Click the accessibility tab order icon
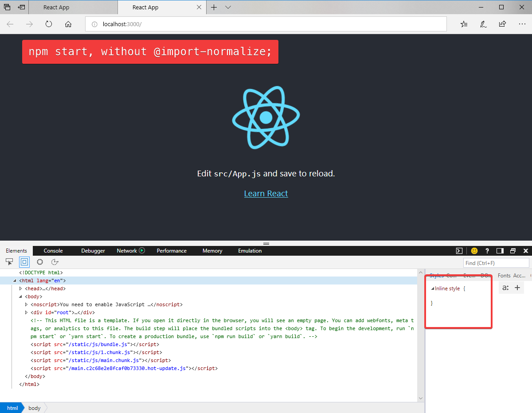This screenshot has width=532, height=413. (55, 262)
